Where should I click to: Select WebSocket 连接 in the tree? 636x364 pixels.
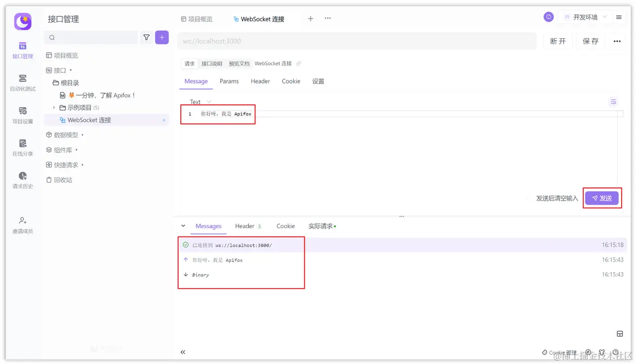(x=106, y=120)
